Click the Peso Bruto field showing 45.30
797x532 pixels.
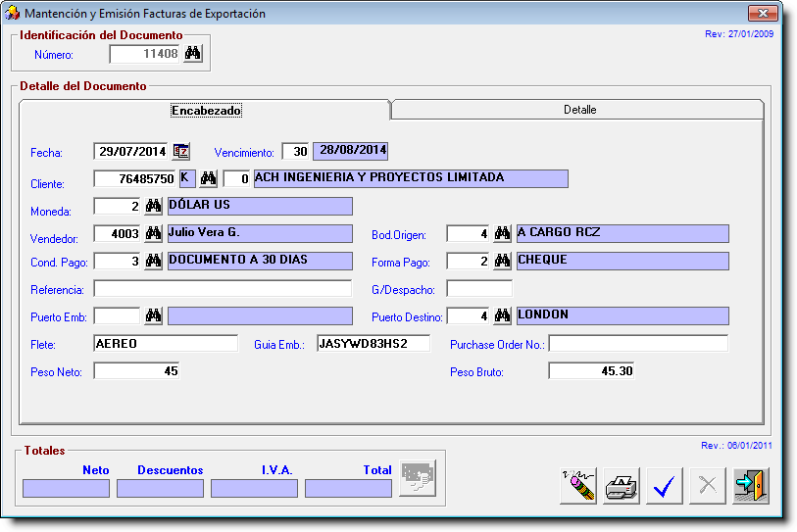click(x=592, y=371)
